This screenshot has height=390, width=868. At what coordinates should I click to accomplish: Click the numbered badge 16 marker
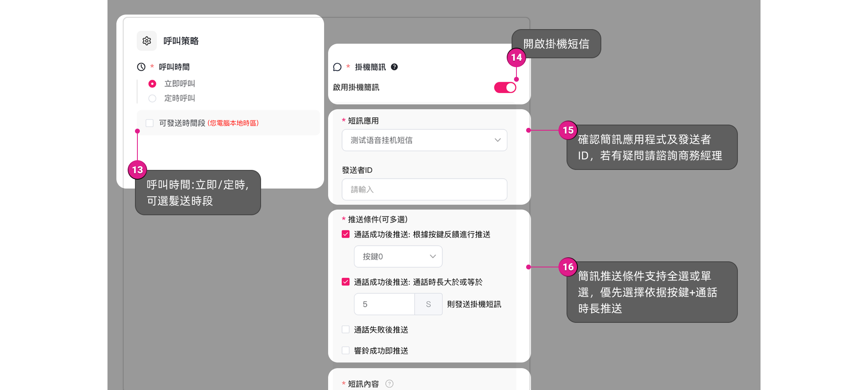click(568, 267)
